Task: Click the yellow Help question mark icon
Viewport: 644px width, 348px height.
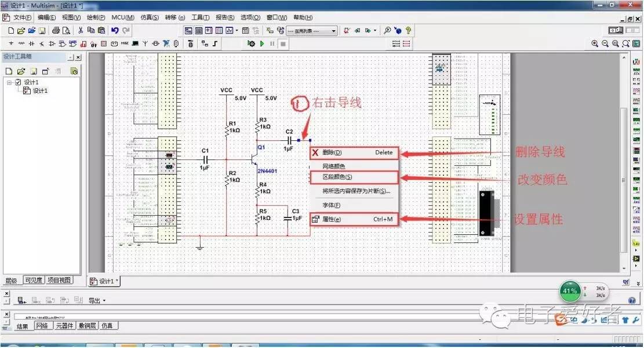Action: tap(408, 30)
